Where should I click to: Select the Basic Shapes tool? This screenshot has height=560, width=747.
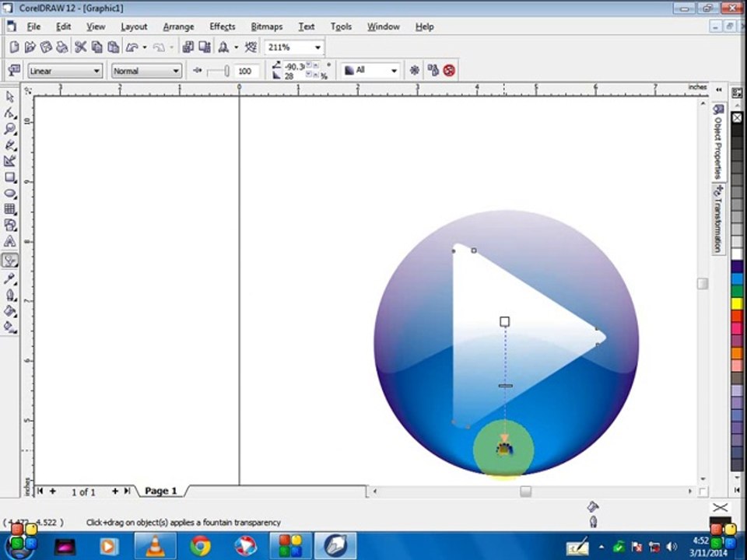(10, 226)
